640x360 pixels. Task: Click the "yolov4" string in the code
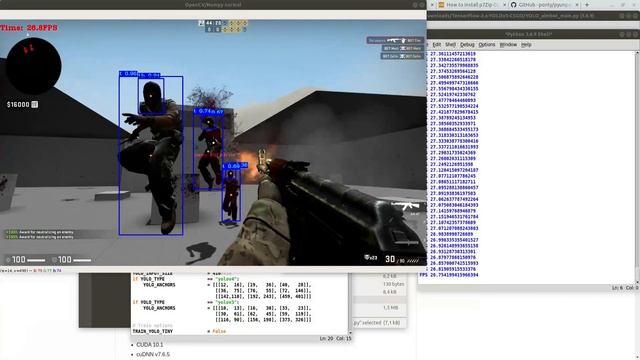tap(227, 279)
